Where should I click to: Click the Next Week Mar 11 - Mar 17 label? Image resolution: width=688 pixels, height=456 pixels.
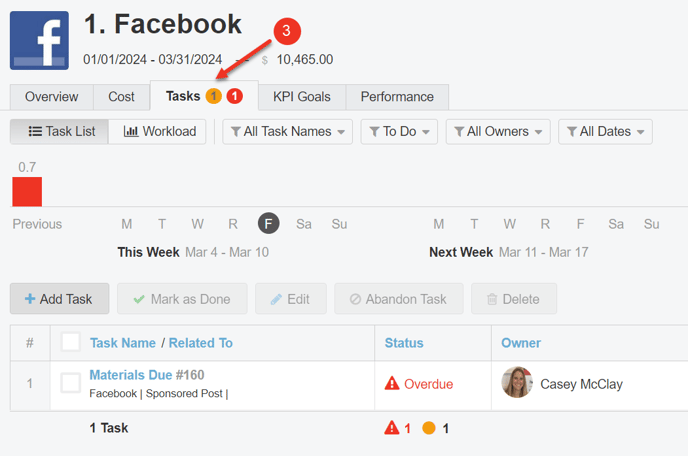tap(509, 252)
